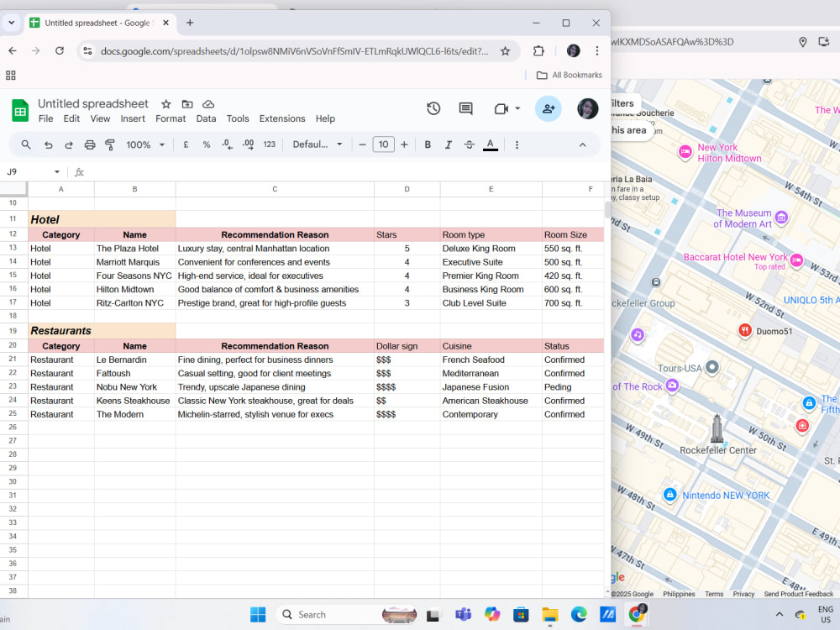Image resolution: width=840 pixels, height=630 pixels.
Task: Star the Untitled spreadsheet document
Action: [166, 104]
